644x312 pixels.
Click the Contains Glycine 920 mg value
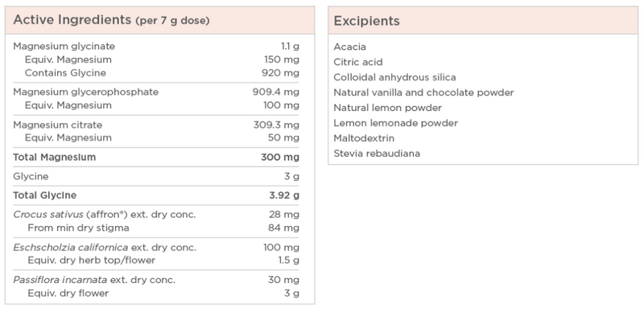pyautogui.click(x=280, y=72)
